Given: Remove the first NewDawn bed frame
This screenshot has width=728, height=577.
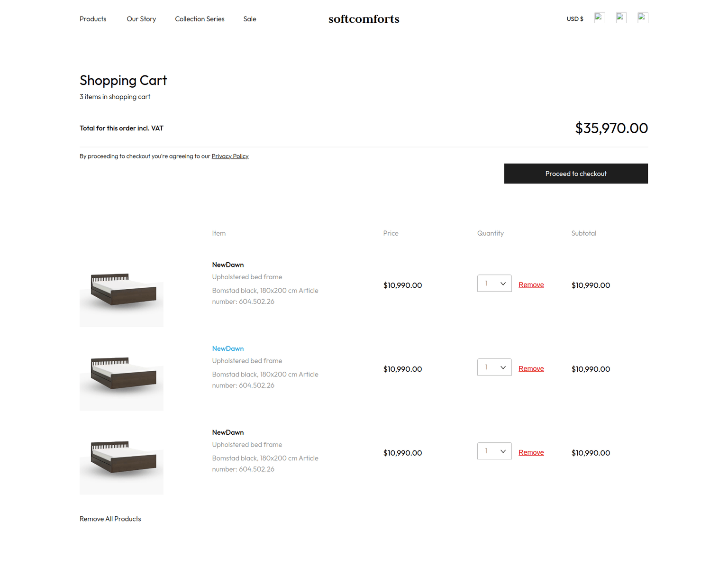Looking at the screenshot, I should click(x=531, y=285).
